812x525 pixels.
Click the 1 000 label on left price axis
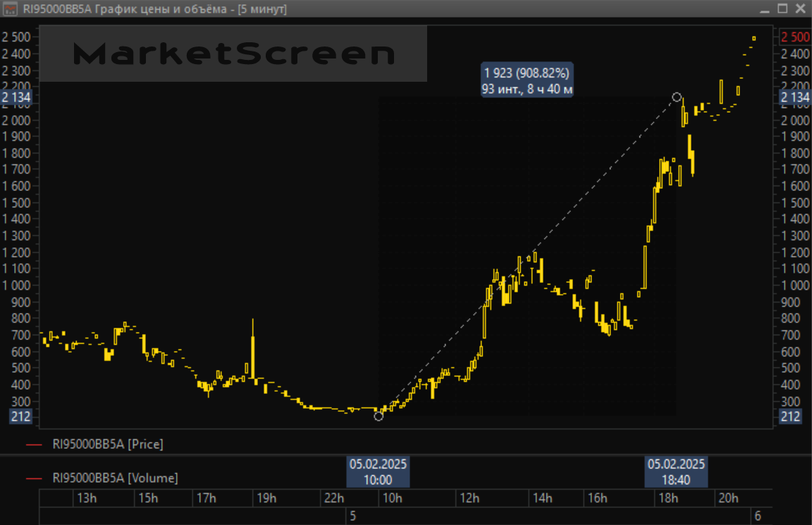click(x=16, y=285)
